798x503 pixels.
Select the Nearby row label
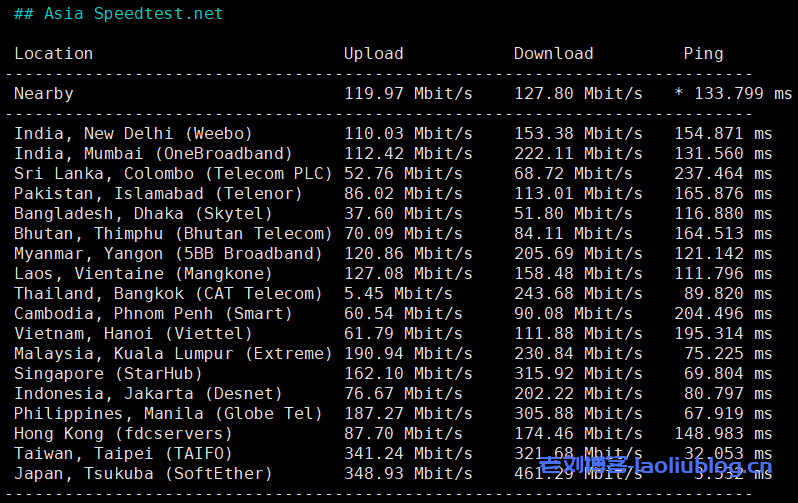pyautogui.click(x=44, y=94)
